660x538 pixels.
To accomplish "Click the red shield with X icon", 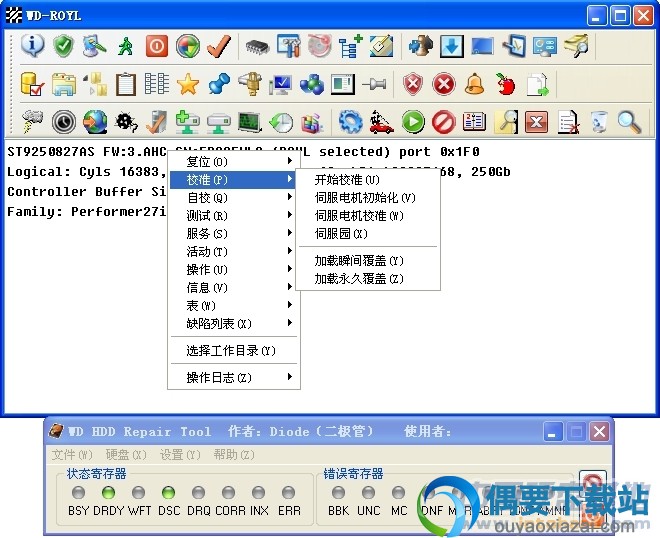I will coord(413,84).
